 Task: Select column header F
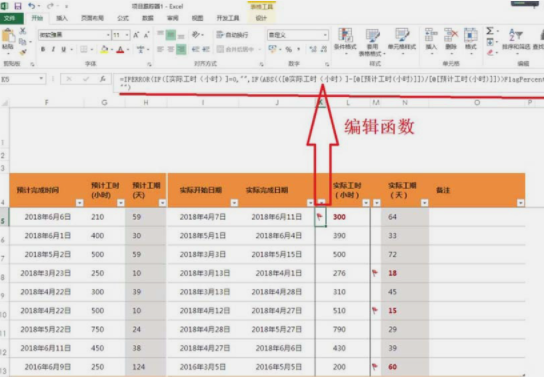tap(46, 103)
